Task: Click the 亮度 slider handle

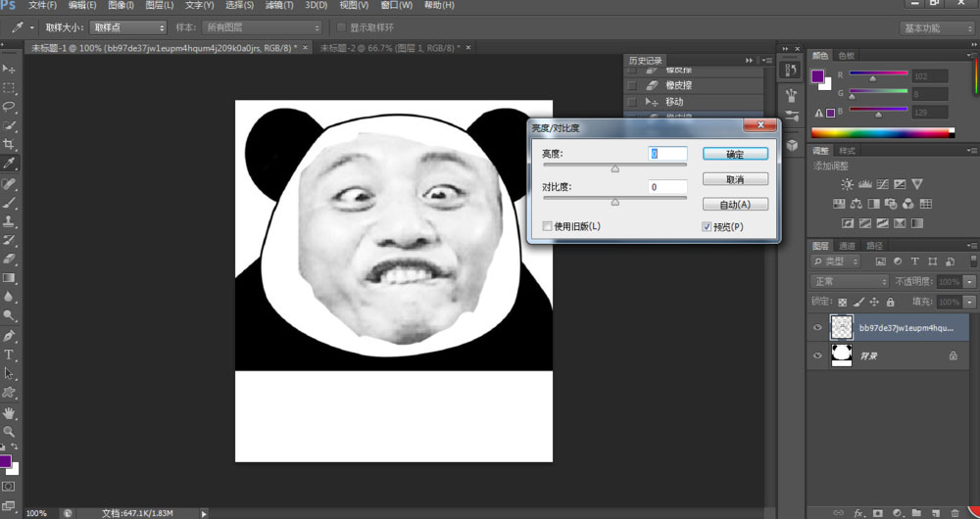Action: pos(615,169)
